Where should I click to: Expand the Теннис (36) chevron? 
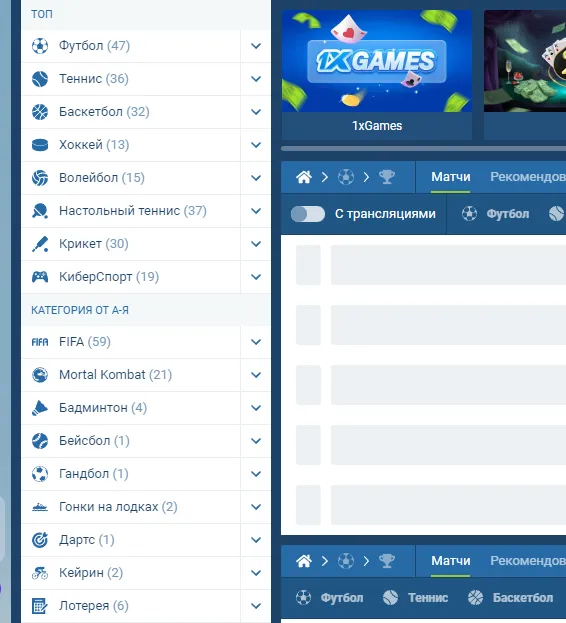[256, 79]
